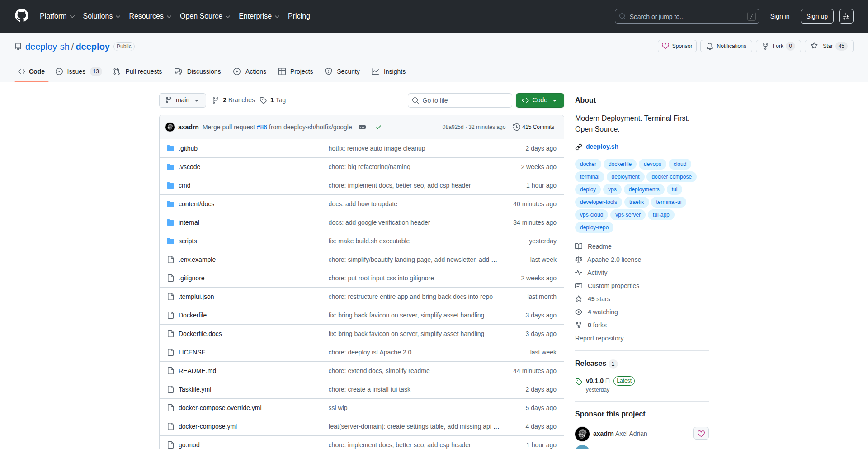This screenshot has width=868, height=449.
Task: Open the Taskfile.yml file
Action: pyautogui.click(x=195, y=389)
